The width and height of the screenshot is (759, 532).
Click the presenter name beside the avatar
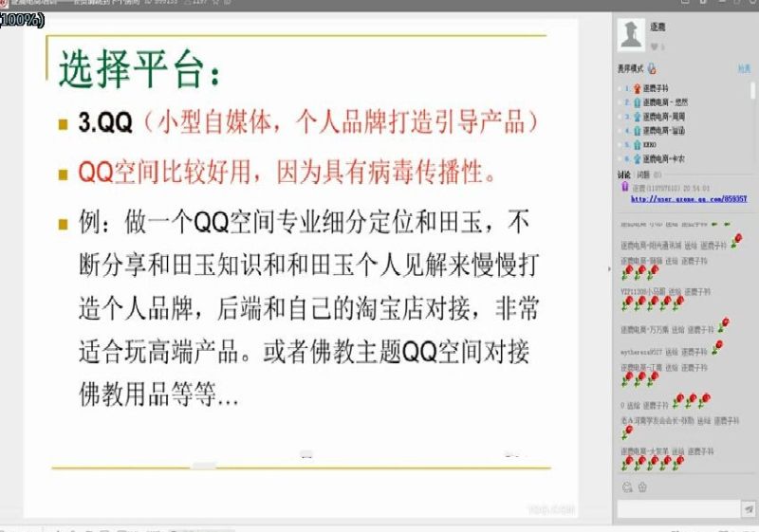coord(657,28)
